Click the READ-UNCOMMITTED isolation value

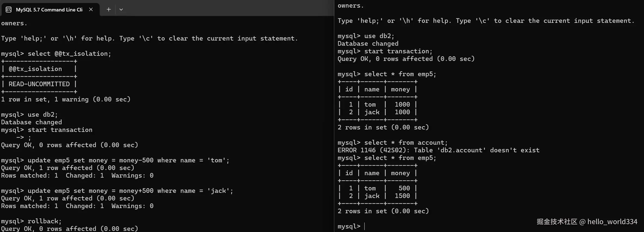[x=39, y=84]
